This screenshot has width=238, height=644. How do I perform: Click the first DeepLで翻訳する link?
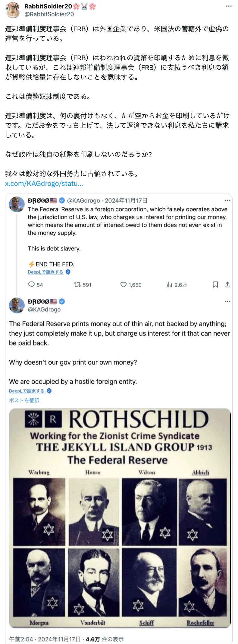(45, 272)
